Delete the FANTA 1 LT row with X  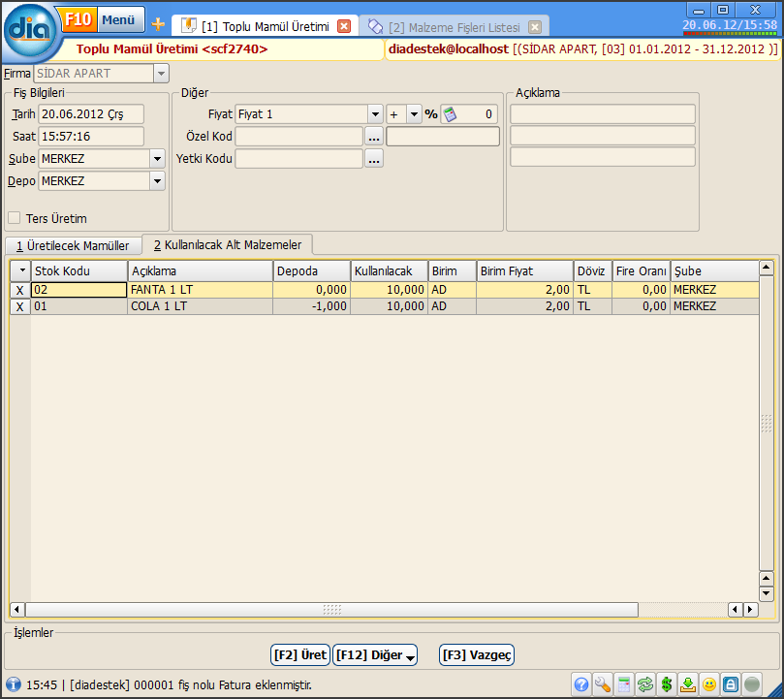[20, 290]
